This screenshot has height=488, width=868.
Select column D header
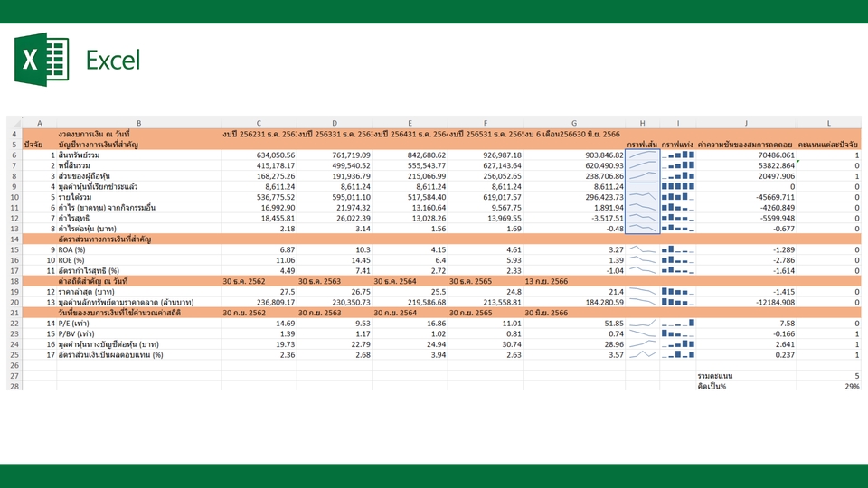point(335,123)
